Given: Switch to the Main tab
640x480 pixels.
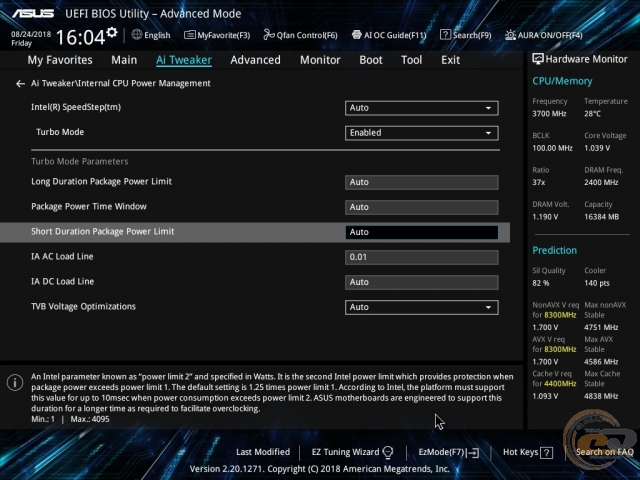Looking at the screenshot, I should 124,60.
